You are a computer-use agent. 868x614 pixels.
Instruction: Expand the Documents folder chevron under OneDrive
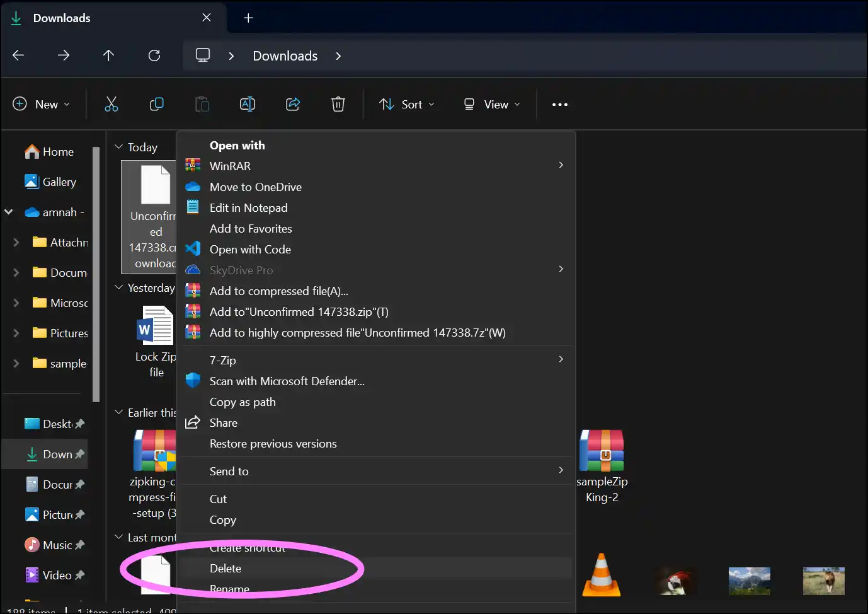[16, 273]
